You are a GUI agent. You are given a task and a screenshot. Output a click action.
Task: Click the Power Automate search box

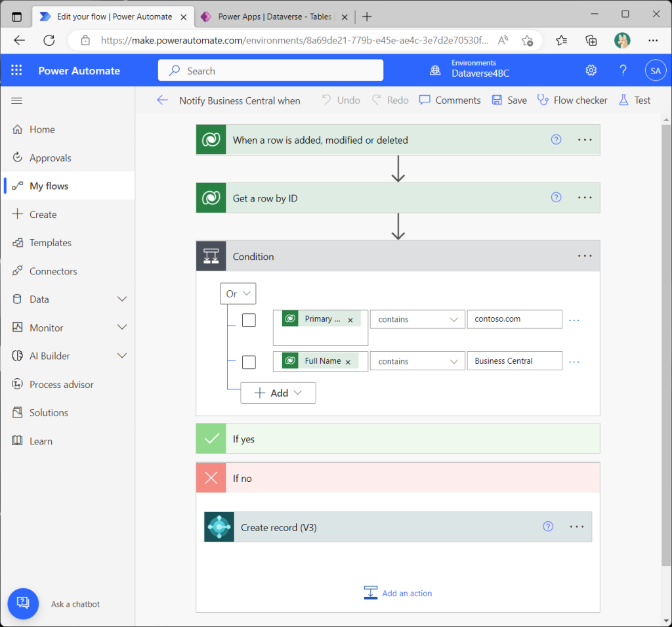point(270,70)
